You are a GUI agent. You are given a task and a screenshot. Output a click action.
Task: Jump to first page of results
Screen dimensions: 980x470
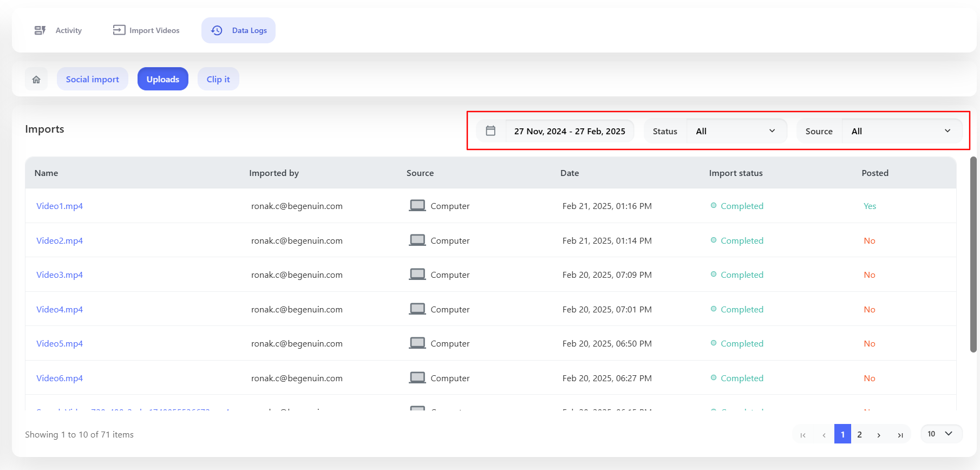pyautogui.click(x=803, y=435)
